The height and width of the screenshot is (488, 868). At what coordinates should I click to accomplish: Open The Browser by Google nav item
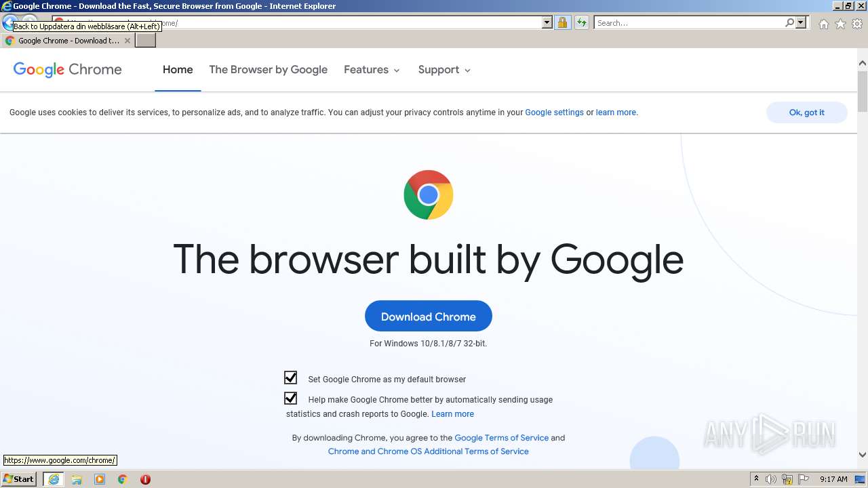[x=268, y=70]
